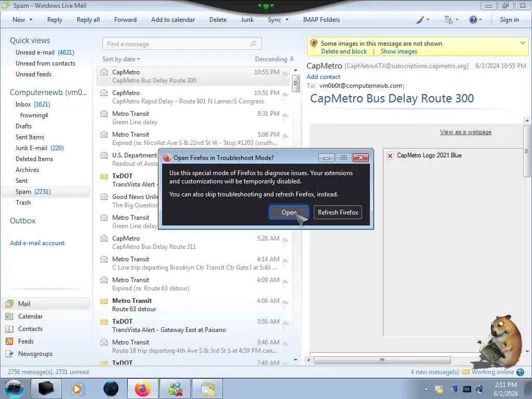Flag the CapMetro 10:55 PM message
532x399 pixels.
pyautogui.click(x=285, y=74)
